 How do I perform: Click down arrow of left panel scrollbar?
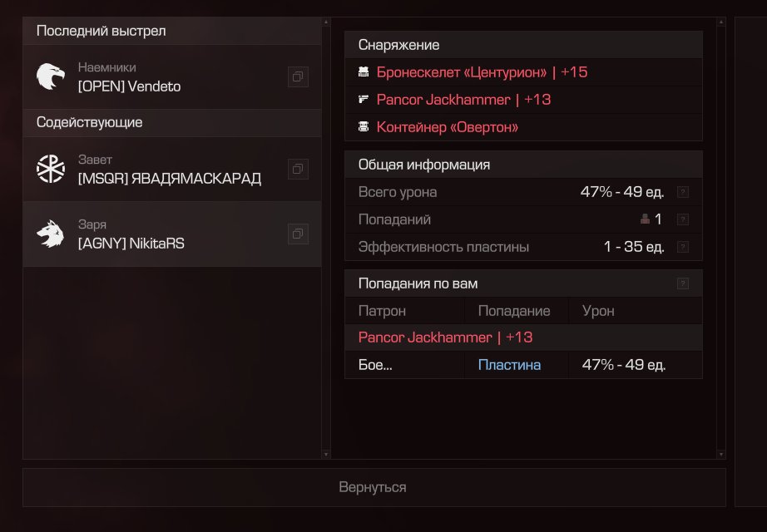pyautogui.click(x=325, y=454)
